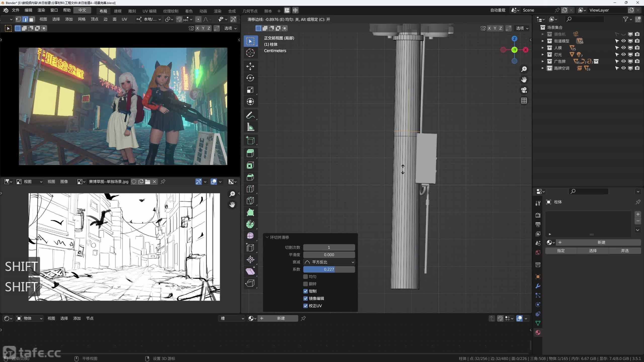Image resolution: width=644 pixels, height=362 pixels.
Task: Select the Box Select tool in toolbar
Action: point(250,41)
